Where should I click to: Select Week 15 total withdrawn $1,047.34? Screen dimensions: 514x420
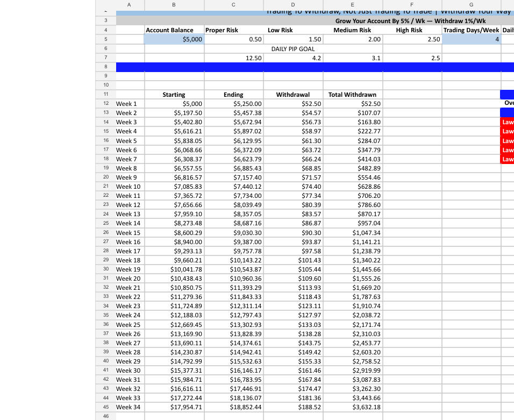tap(353, 233)
